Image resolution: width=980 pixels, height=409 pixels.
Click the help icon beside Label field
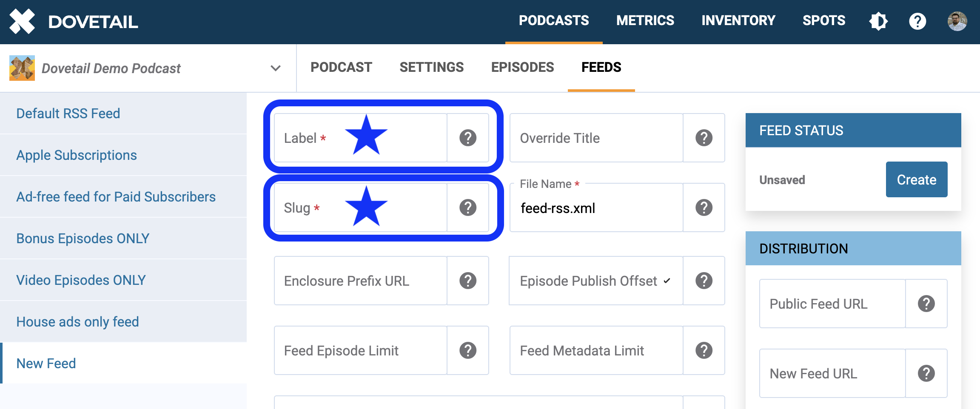coord(468,138)
